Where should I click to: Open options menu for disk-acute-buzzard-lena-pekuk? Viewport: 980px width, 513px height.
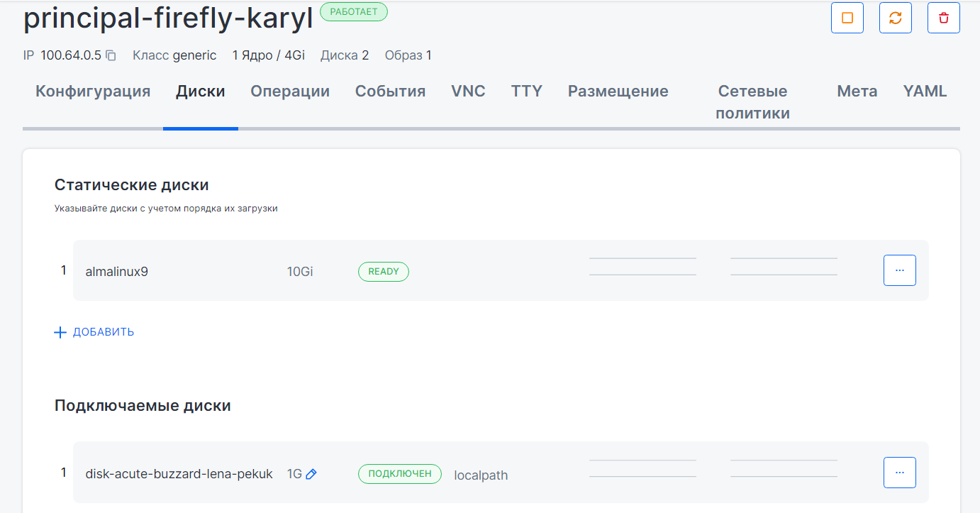click(x=899, y=473)
